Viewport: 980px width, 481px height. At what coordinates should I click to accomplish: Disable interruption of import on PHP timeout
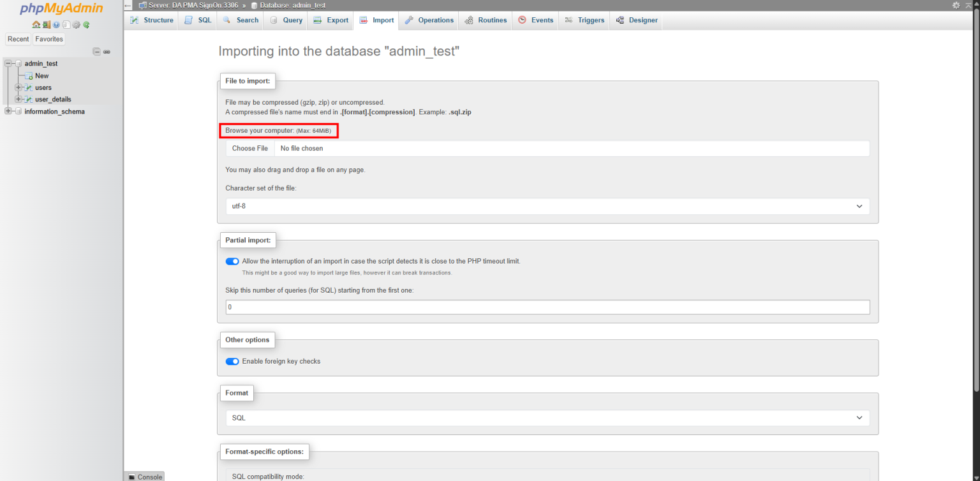pos(232,261)
